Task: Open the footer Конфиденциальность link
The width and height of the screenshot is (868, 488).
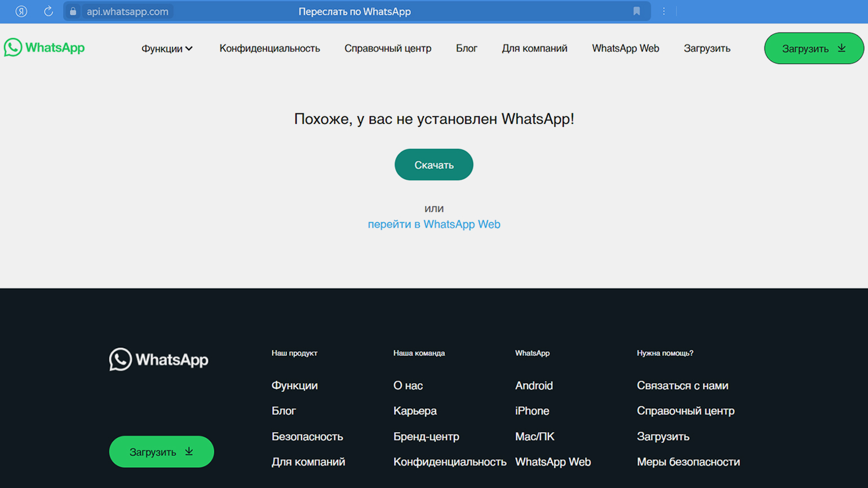Action: (x=450, y=462)
